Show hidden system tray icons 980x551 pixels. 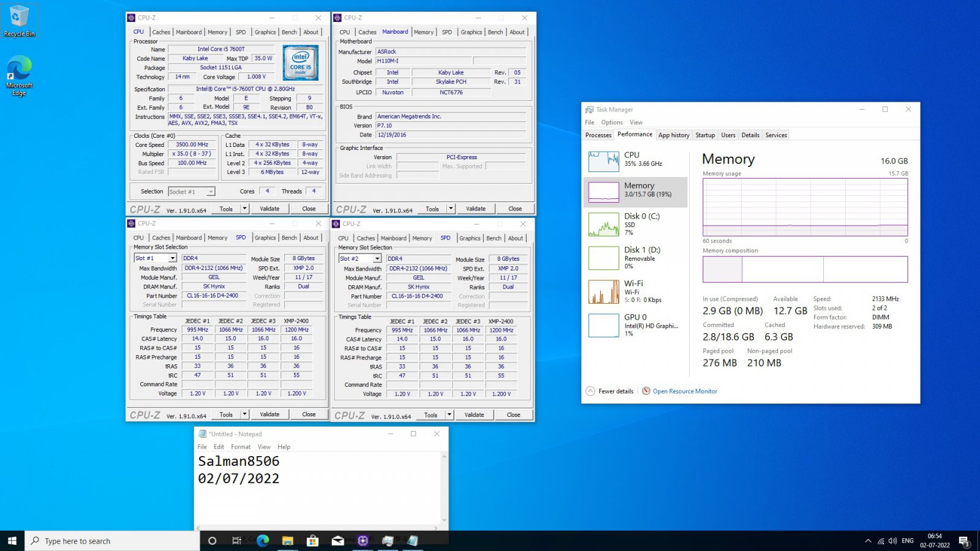pos(867,541)
